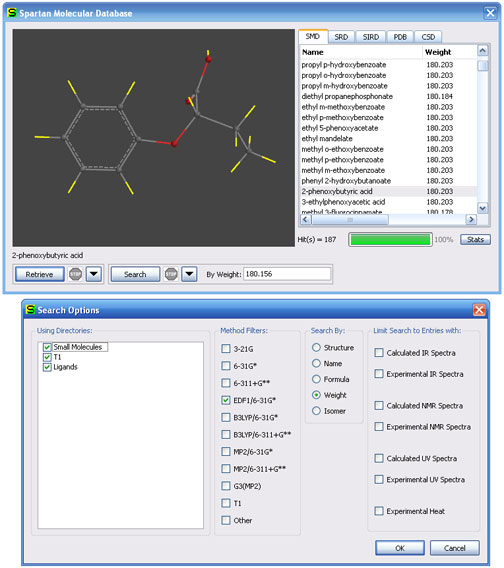Check Experimental NMR Spectra
This screenshot has height=568, width=504.
[379, 426]
